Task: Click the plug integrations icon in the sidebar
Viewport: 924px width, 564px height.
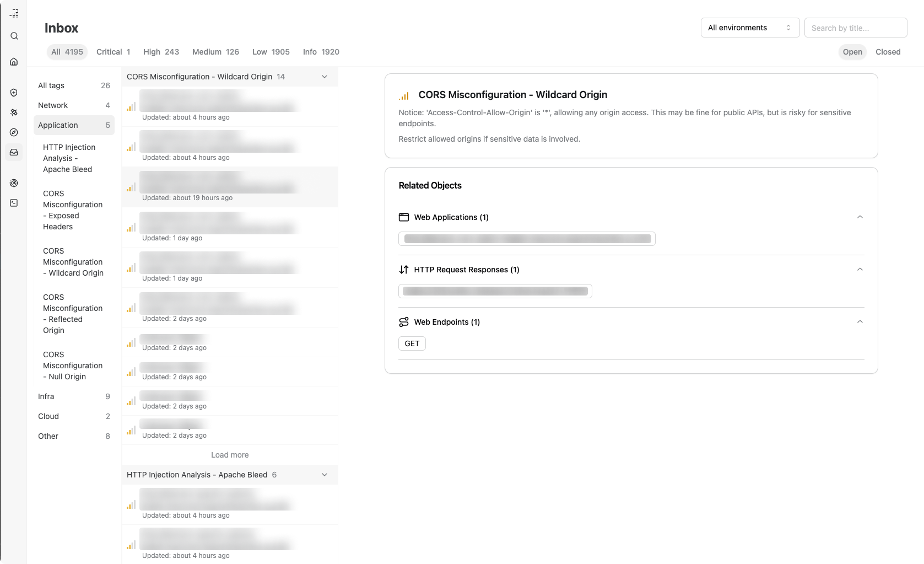Action: pyautogui.click(x=14, y=112)
